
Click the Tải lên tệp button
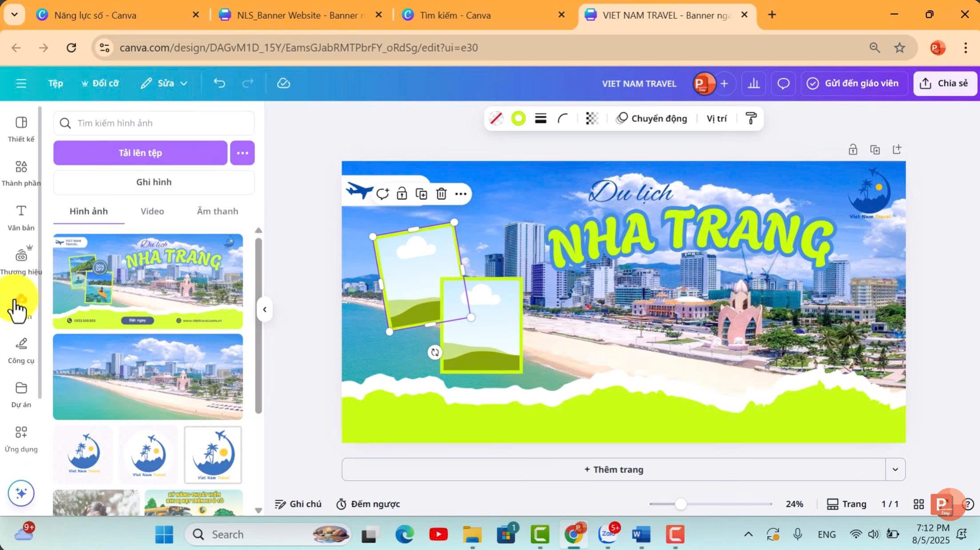pos(140,153)
